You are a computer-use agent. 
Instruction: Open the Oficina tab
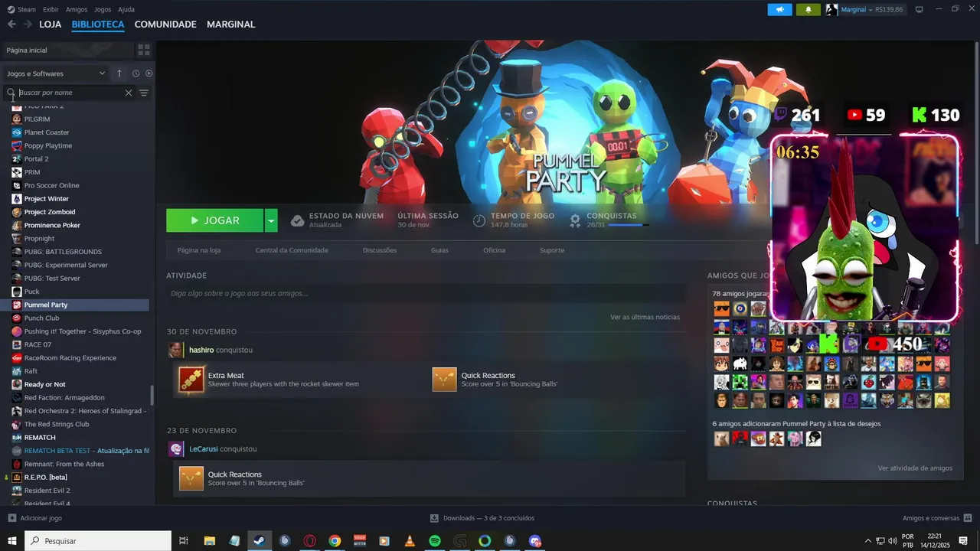[x=494, y=250]
